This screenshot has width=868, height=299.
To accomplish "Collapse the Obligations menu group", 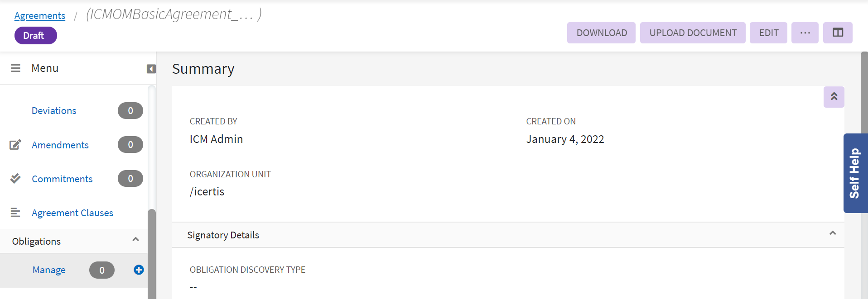I will click(x=135, y=240).
